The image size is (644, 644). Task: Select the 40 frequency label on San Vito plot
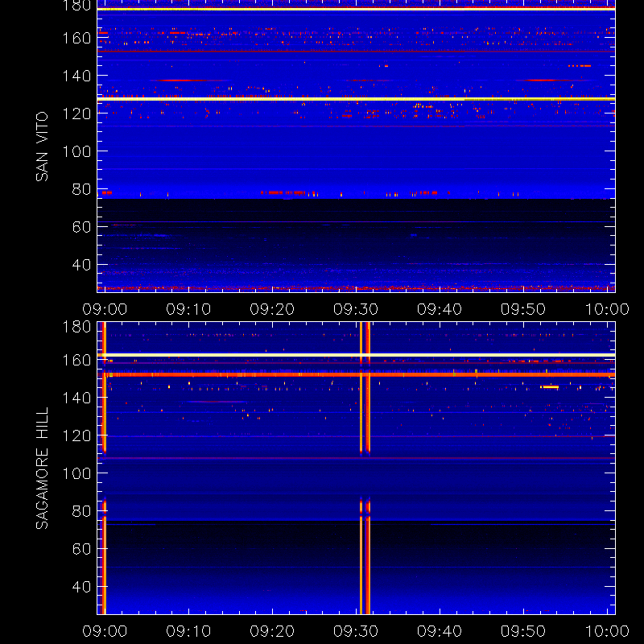pos(81,265)
